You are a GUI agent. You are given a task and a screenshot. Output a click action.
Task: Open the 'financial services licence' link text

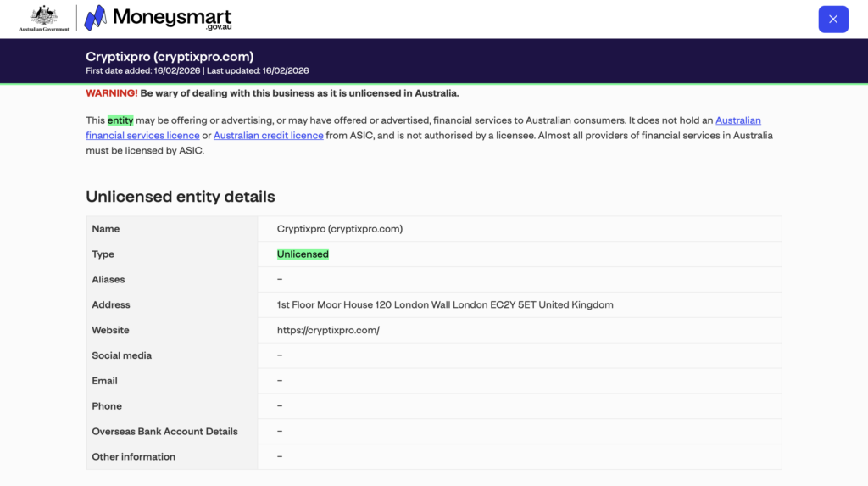[x=142, y=135]
